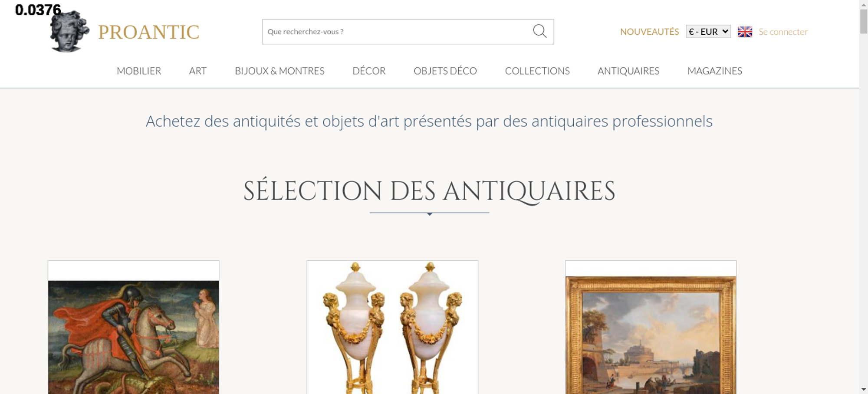Screen dimensions: 868x394
Task: Click the page scrollbar down arrow
Action: pos(864,389)
